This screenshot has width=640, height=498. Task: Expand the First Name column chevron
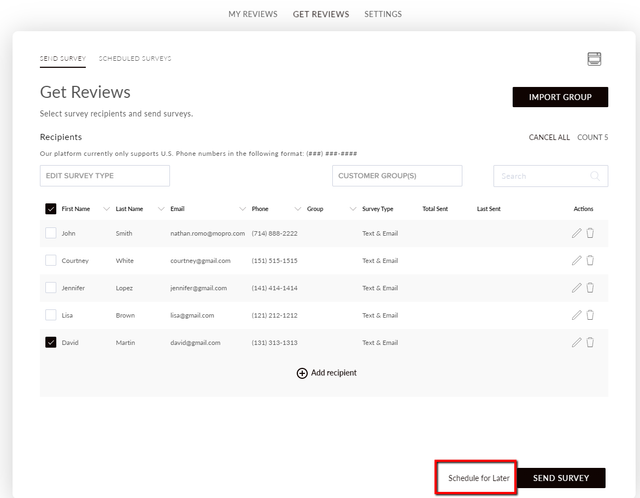pyautogui.click(x=107, y=209)
